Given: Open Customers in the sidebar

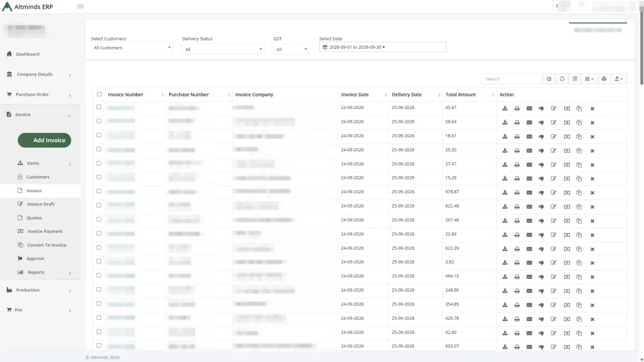Looking at the screenshot, I should (x=38, y=177).
